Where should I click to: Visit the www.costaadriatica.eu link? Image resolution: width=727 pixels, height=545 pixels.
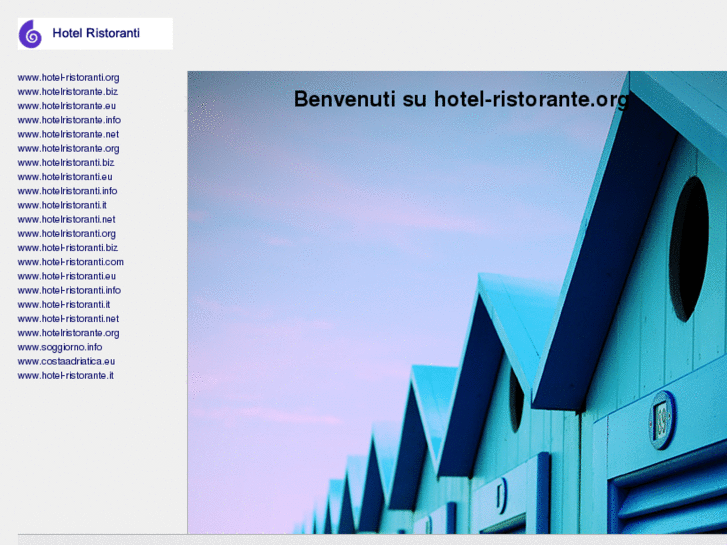click(66, 361)
